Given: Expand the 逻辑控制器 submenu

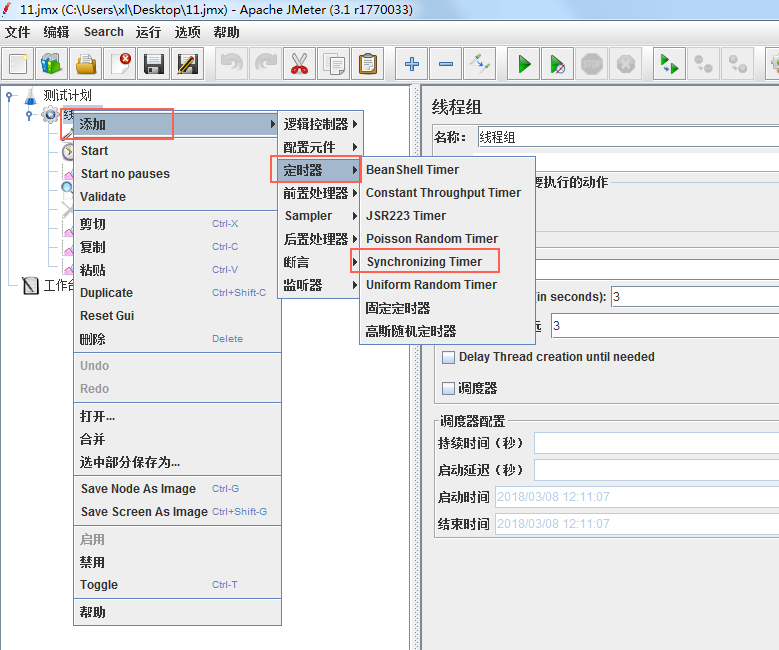Looking at the screenshot, I should point(320,124).
